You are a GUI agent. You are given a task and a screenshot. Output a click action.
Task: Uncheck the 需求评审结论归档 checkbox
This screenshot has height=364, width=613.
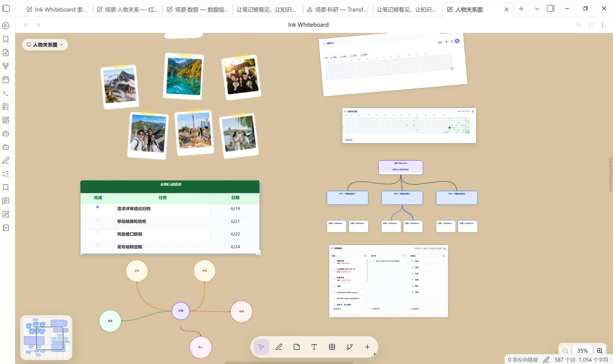pyautogui.click(x=98, y=207)
